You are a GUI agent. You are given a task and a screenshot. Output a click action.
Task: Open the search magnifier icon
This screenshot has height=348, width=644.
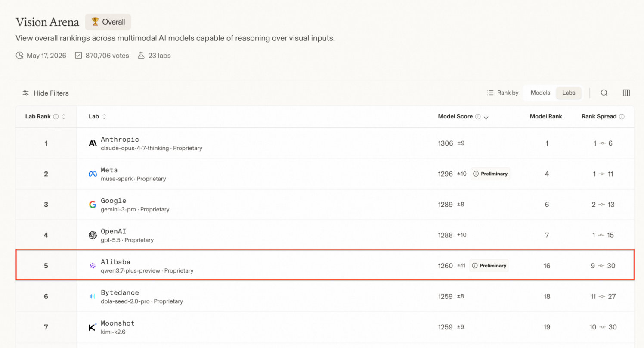[x=604, y=93]
